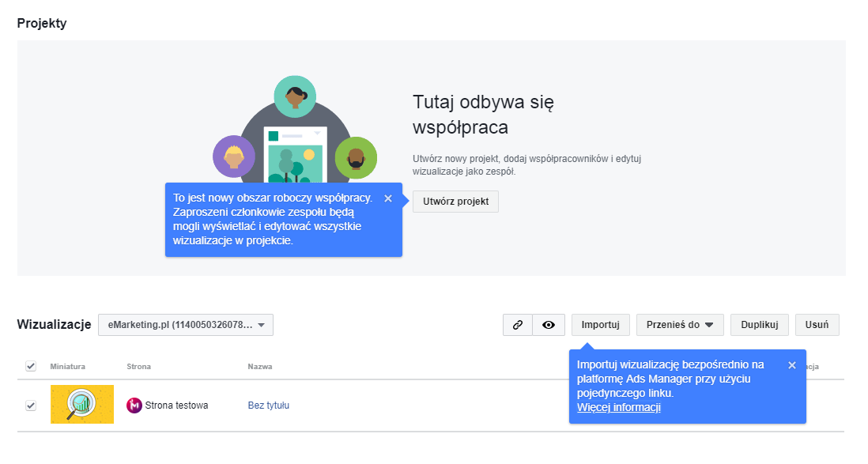Click the Nazwa column header
Screen dimensions: 868x464
pos(260,367)
